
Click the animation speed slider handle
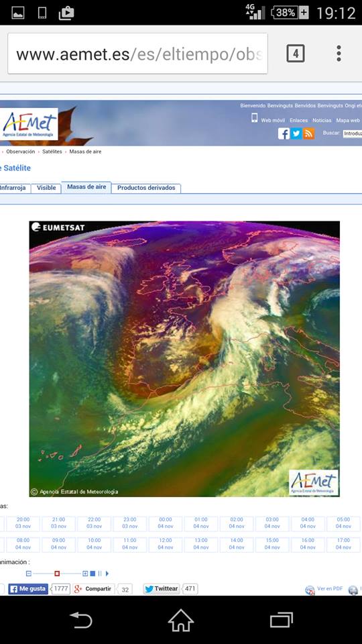57,574
